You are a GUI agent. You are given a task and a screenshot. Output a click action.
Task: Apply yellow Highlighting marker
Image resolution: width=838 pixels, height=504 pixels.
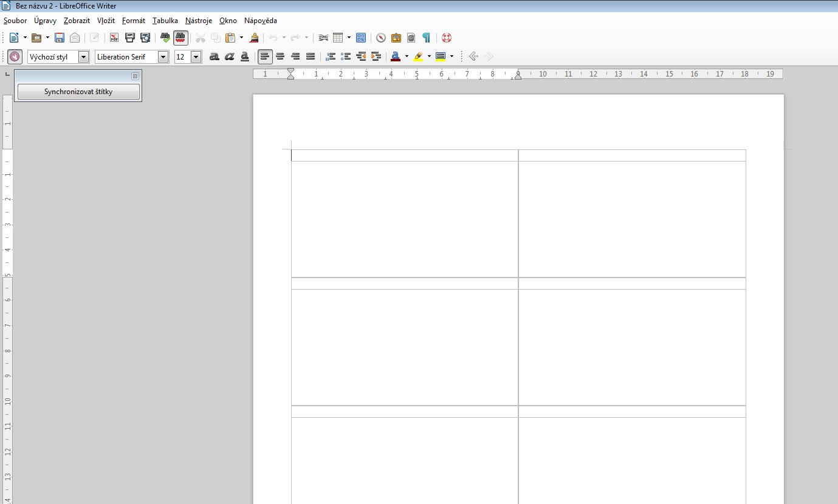point(418,56)
